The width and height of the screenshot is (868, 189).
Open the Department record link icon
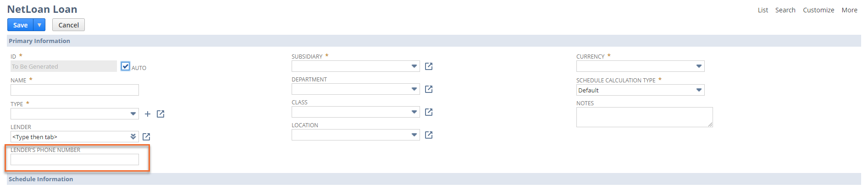pyautogui.click(x=429, y=89)
